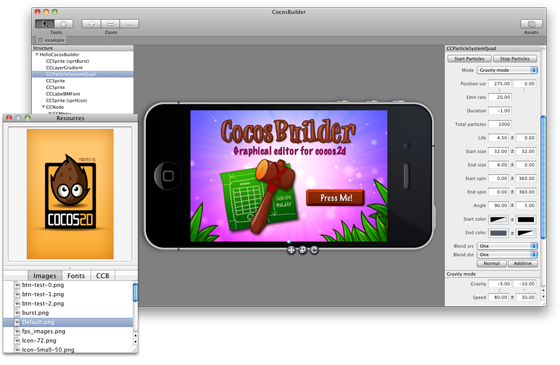Screen dimensions: 560x365
Task: Reset zoom with the equals button
Action: click(110, 24)
